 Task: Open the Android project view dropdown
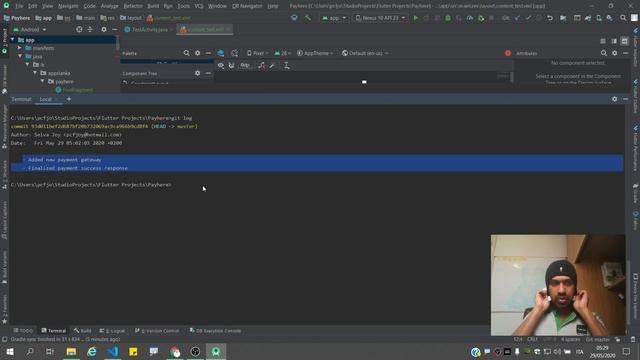coord(30,29)
